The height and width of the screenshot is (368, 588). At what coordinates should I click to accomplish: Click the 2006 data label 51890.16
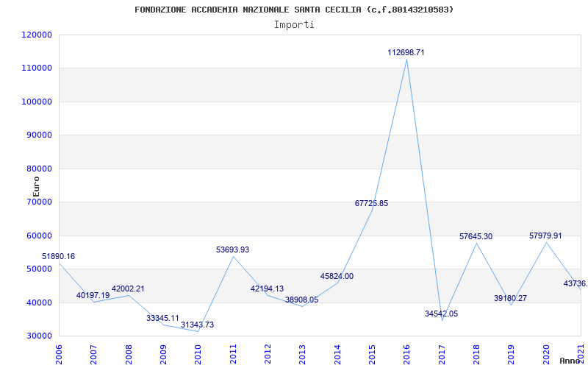click(58, 256)
